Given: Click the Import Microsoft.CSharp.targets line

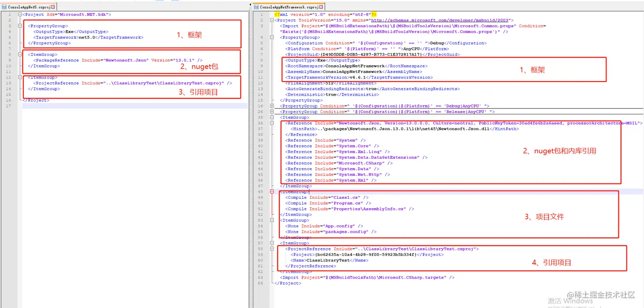Looking at the screenshot, I should (x=367, y=277).
